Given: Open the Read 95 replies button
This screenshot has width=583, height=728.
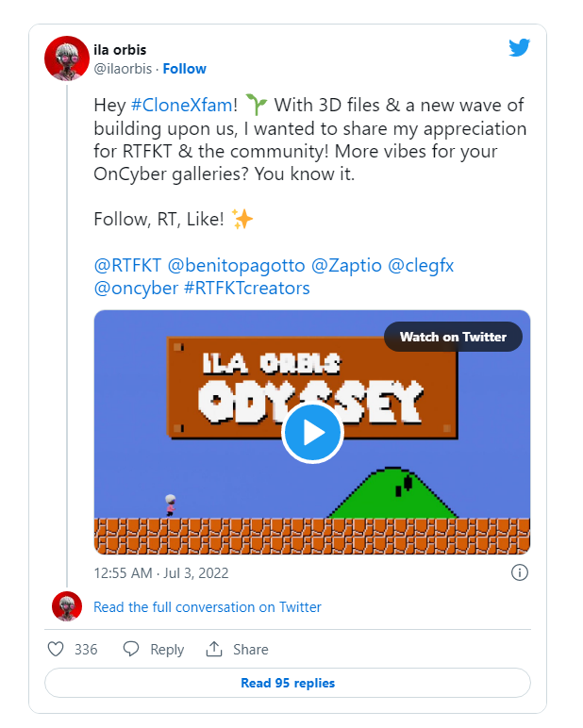Looking at the screenshot, I should pos(288,683).
